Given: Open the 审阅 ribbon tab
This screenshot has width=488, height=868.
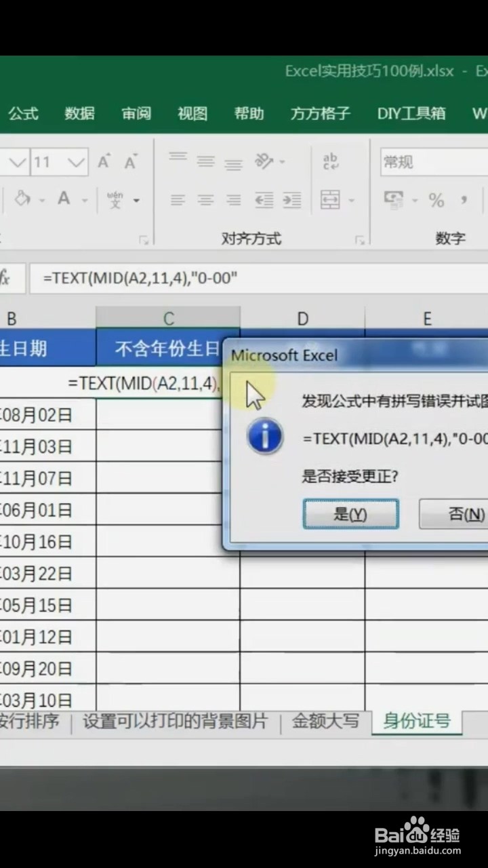Looking at the screenshot, I should [136, 113].
